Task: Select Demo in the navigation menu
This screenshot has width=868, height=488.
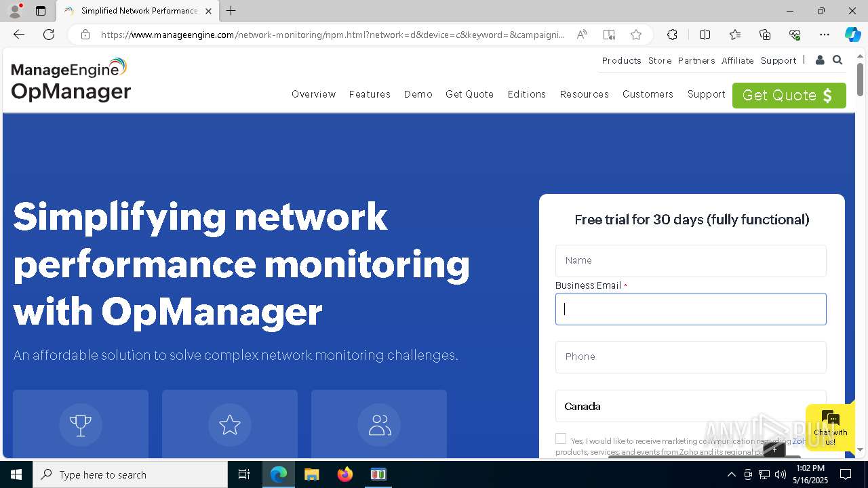Action: point(418,94)
